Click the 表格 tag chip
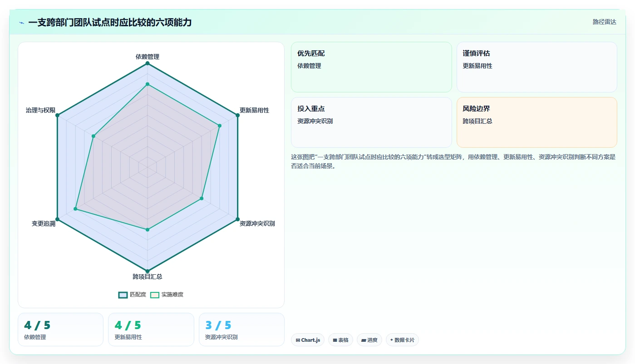 coord(340,340)
